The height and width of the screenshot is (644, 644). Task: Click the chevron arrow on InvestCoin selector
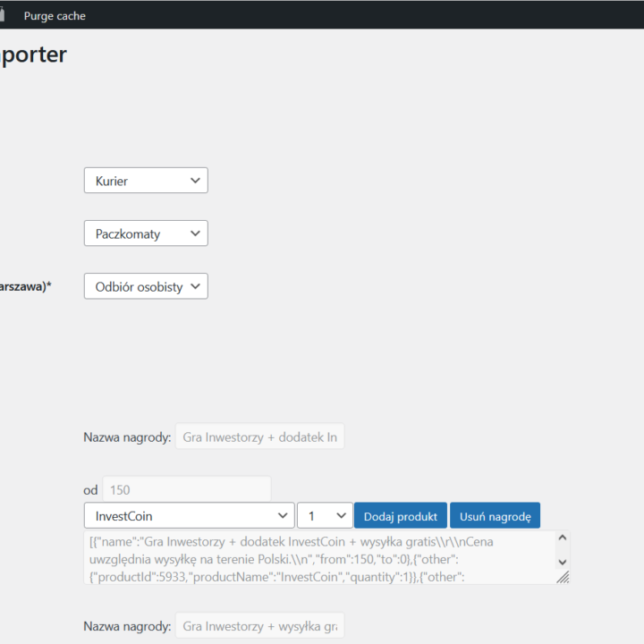282,516
